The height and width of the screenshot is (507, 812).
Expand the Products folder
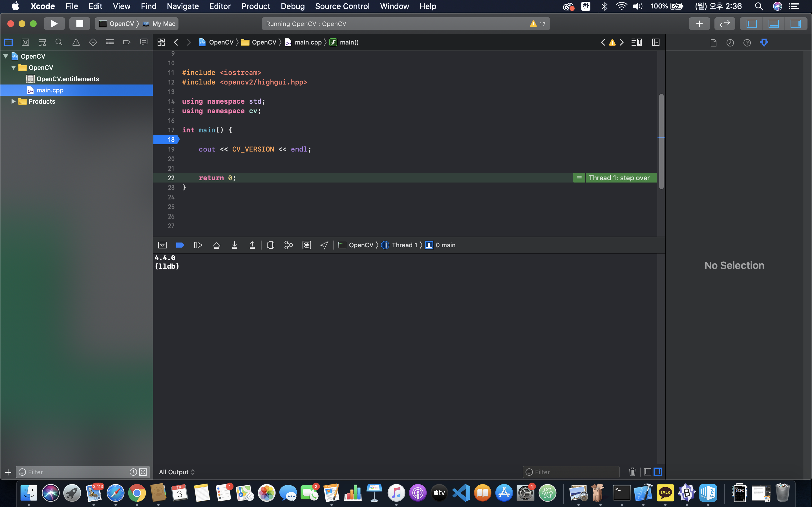(14, 101)
